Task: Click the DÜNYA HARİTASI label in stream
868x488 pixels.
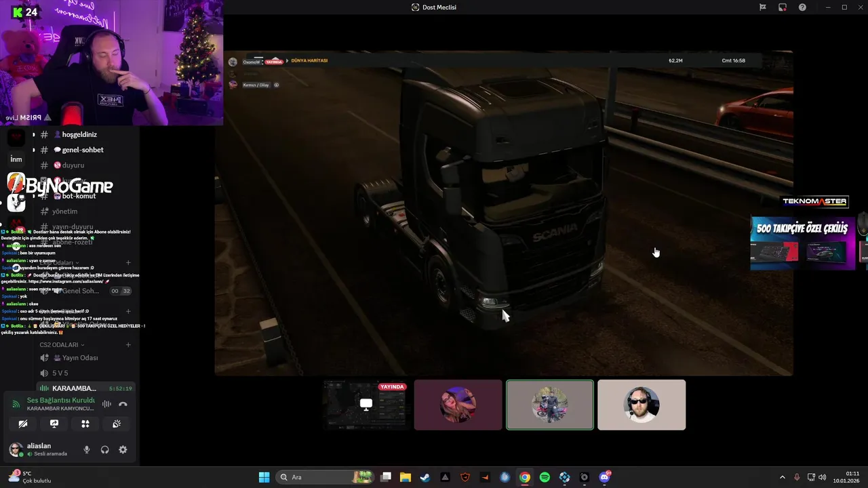Action: [309, 61]
